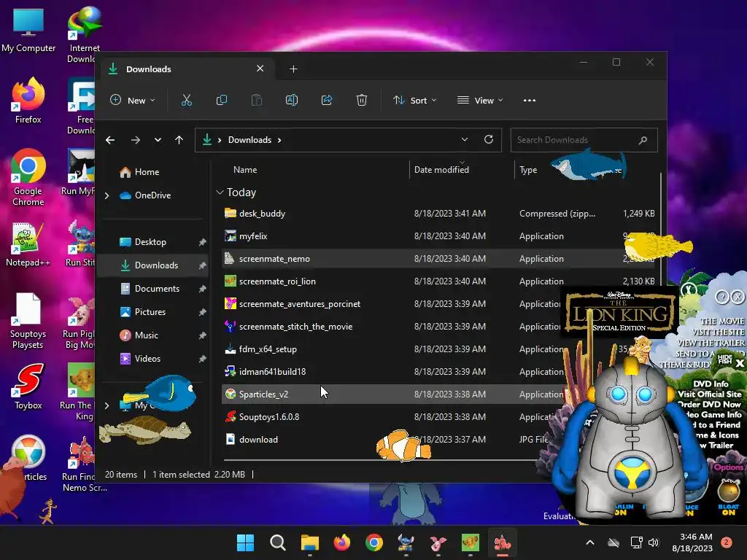The width and height of the screenshot is (747, 560).
Task: Open taskbar Search magnifier
Action: point(277,542)
